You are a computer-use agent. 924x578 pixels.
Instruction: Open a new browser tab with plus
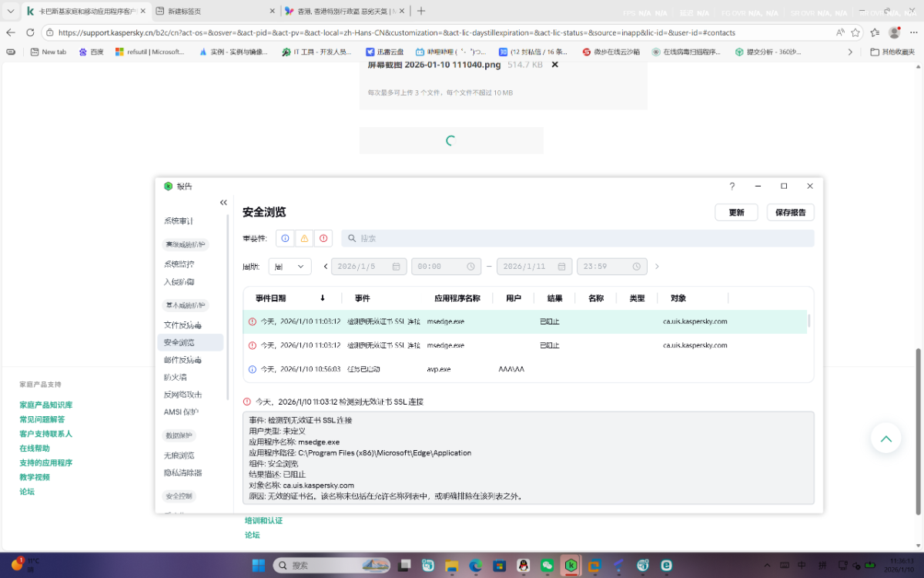pos(420,11)
